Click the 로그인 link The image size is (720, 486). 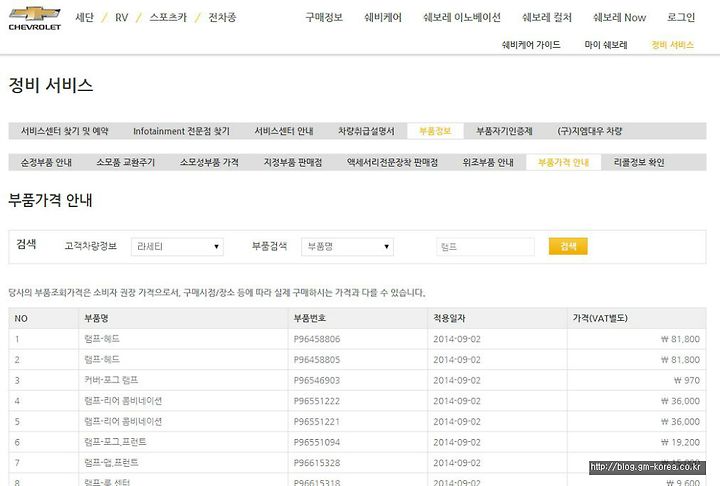681,17
